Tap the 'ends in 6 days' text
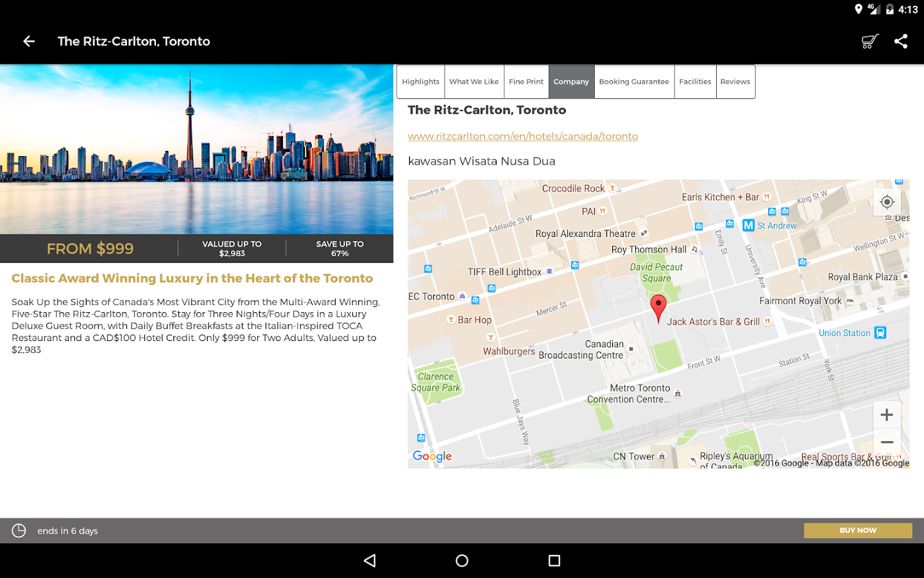The height and width of the screenshot is (578, 924). (x=67, y=531)
